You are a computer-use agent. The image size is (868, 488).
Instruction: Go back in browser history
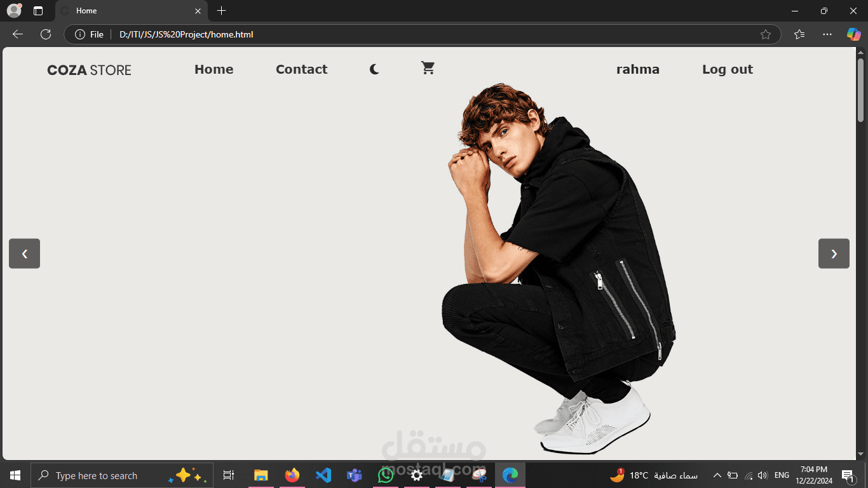pyautogui.click(x=18, y=34)
